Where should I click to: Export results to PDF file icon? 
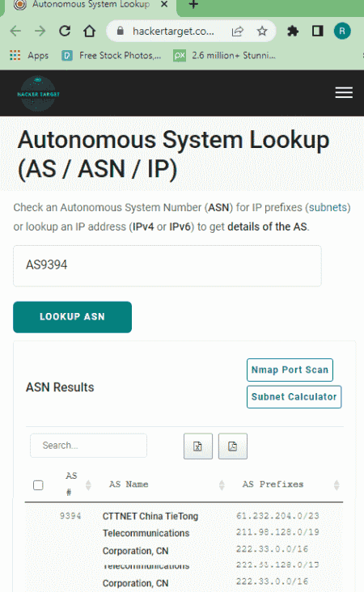point(233,446)
